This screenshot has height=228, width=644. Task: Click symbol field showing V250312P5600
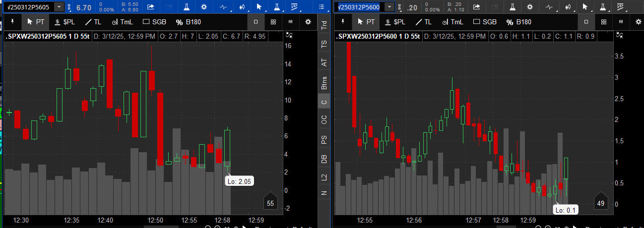(359, 7)
